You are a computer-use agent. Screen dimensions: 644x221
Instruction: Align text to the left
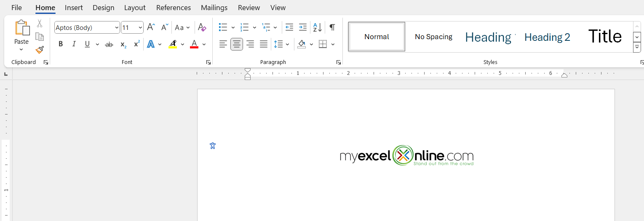coord(223,44)
